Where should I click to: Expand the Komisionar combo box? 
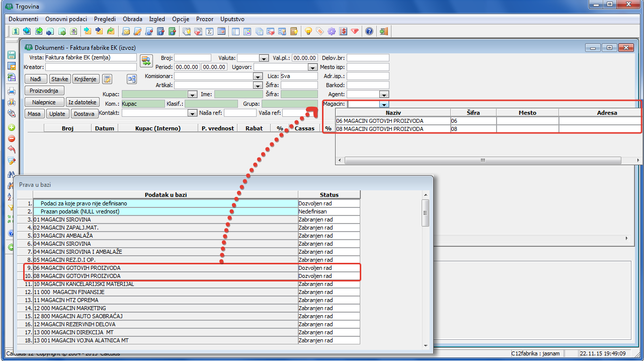[258, 76]
